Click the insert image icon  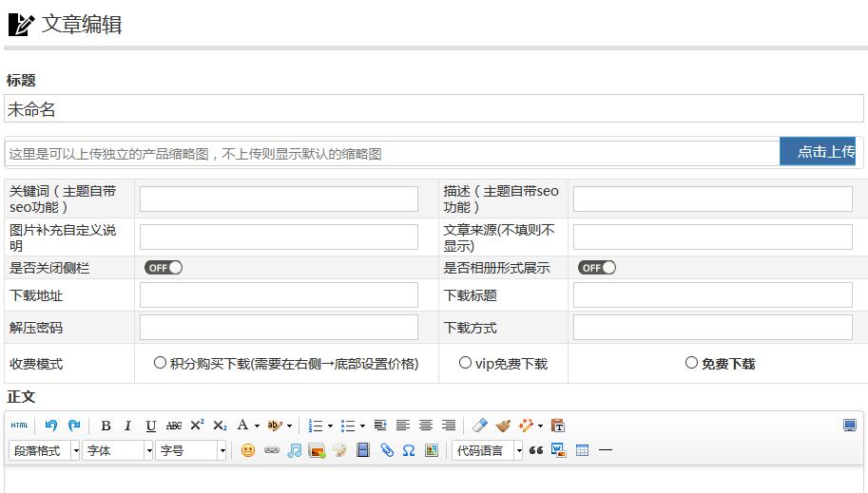tap(317, 450)
